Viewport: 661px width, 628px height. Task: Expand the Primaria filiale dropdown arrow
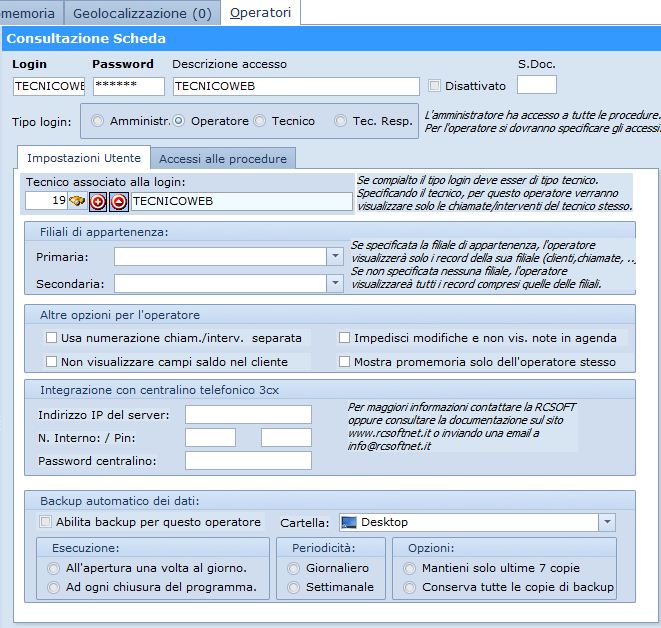(335, 256)
